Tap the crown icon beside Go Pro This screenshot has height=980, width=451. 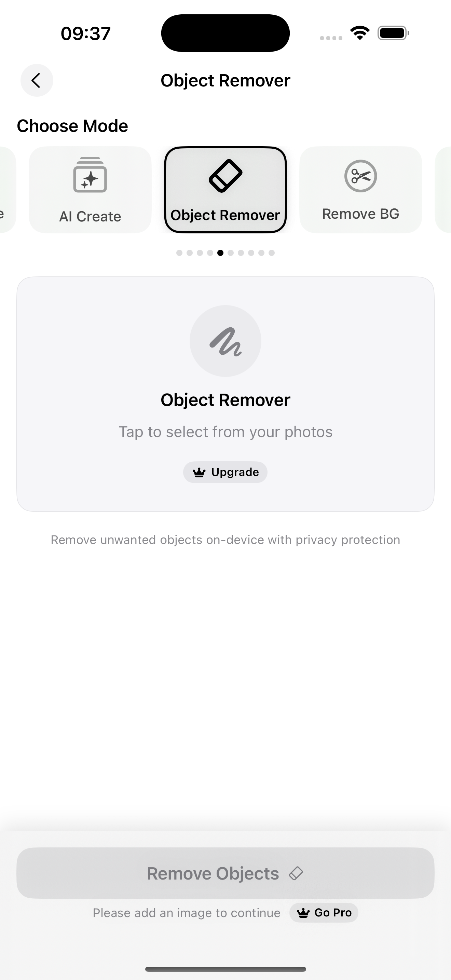tap(303, 913)
